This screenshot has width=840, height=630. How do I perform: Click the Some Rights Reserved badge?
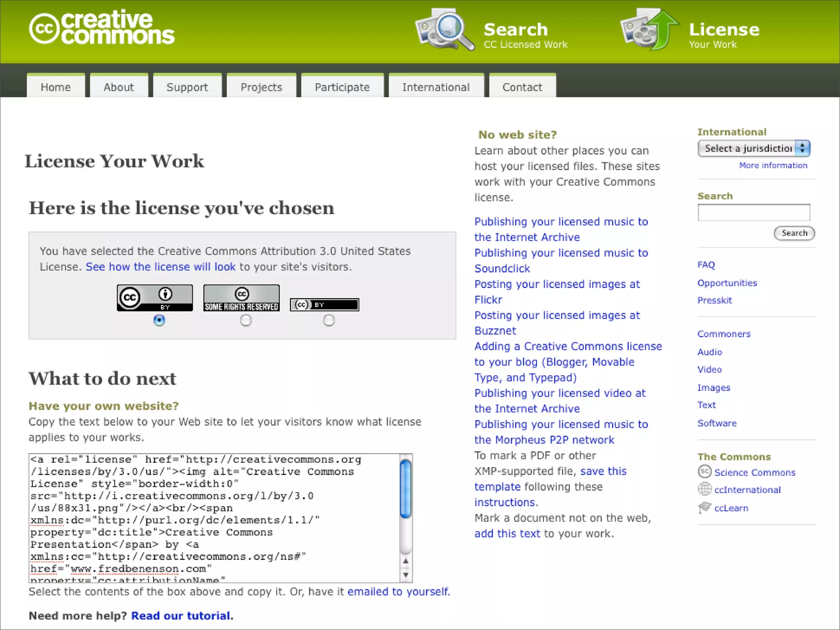tap(241, 298)
